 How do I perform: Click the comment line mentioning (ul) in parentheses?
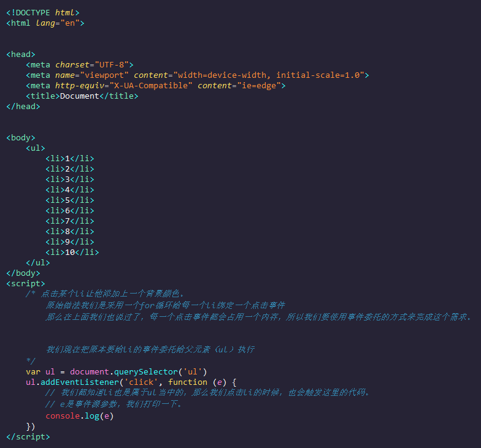tap(150, 349)
